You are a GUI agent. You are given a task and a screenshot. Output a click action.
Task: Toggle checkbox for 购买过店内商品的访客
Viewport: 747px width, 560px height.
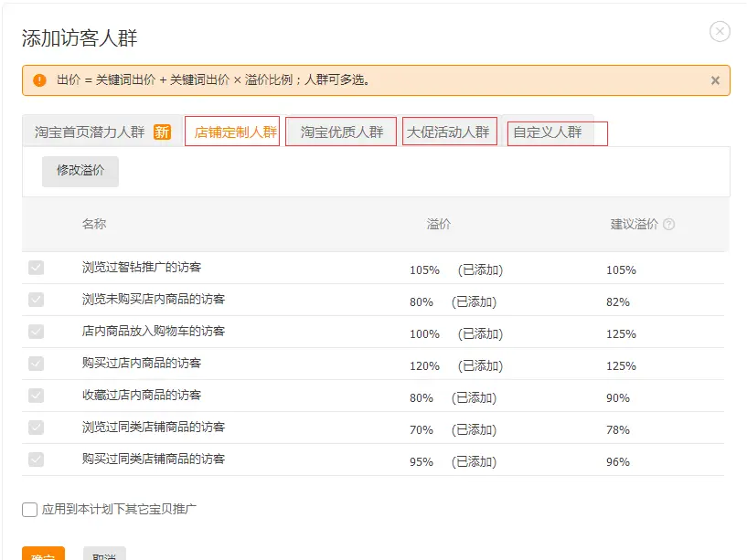[x=36, y=364]
